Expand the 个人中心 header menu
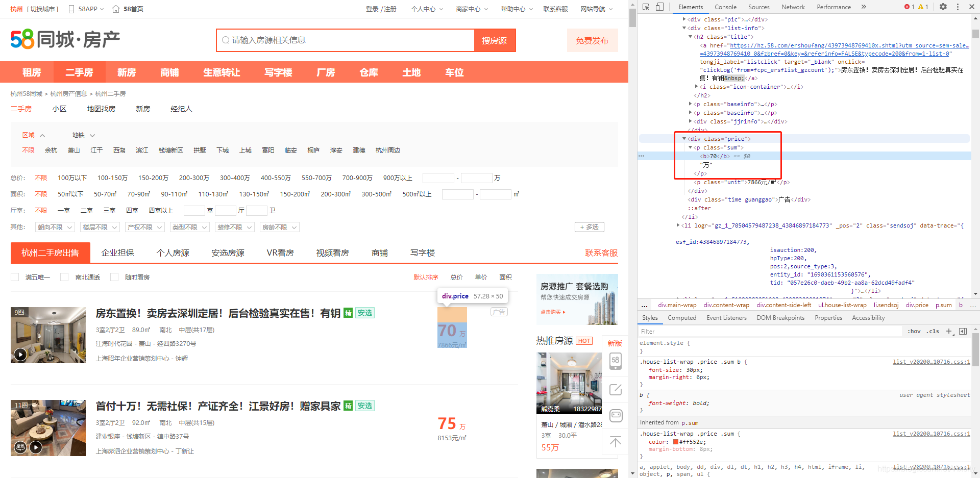 pos(427,9)
